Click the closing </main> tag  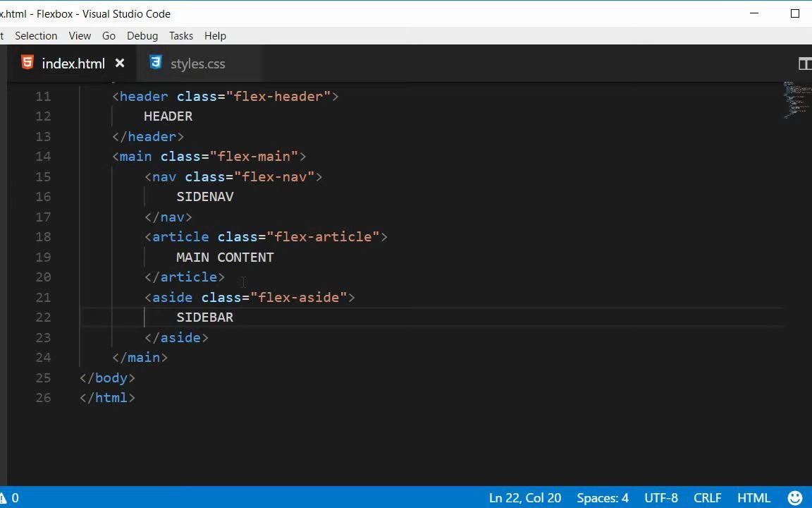point(140,358)
